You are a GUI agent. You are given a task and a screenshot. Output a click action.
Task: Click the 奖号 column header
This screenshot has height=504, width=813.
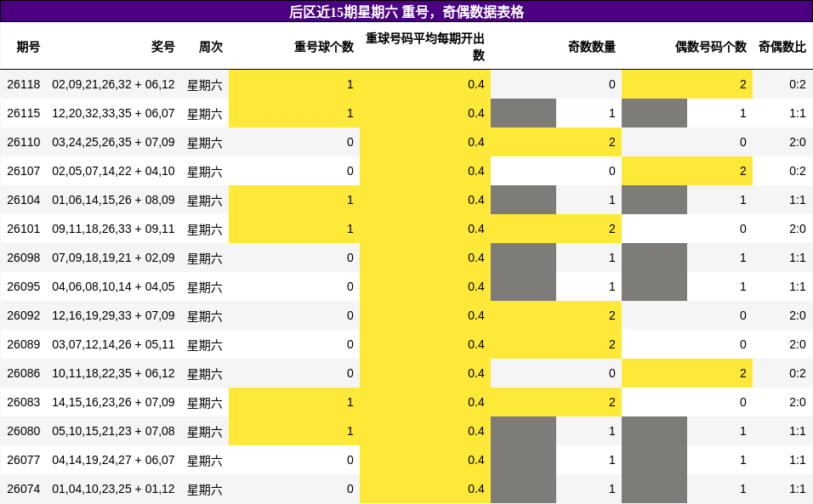(x=162, y=47)
